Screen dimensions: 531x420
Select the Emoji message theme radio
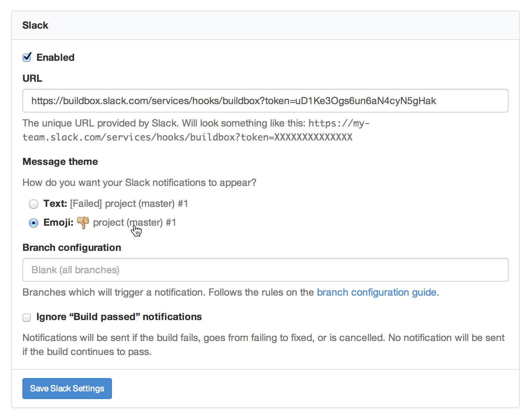pyautogui.click(x=34, y=223)
